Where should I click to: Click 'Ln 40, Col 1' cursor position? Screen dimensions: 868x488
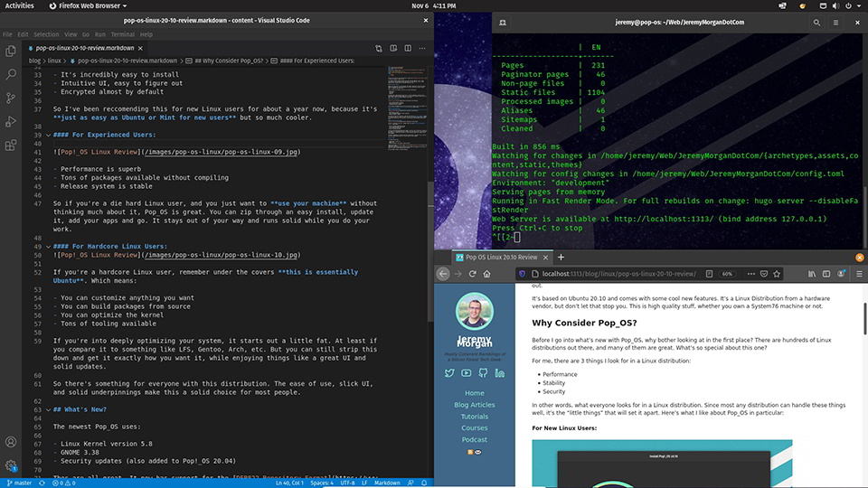tap(289, 483)
